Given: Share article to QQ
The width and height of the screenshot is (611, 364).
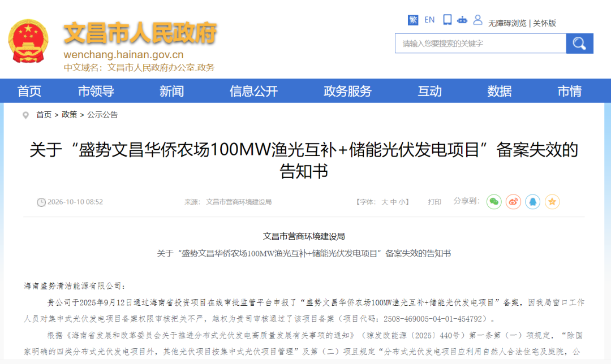Looking at the screenshot, I should pos(533,202).
